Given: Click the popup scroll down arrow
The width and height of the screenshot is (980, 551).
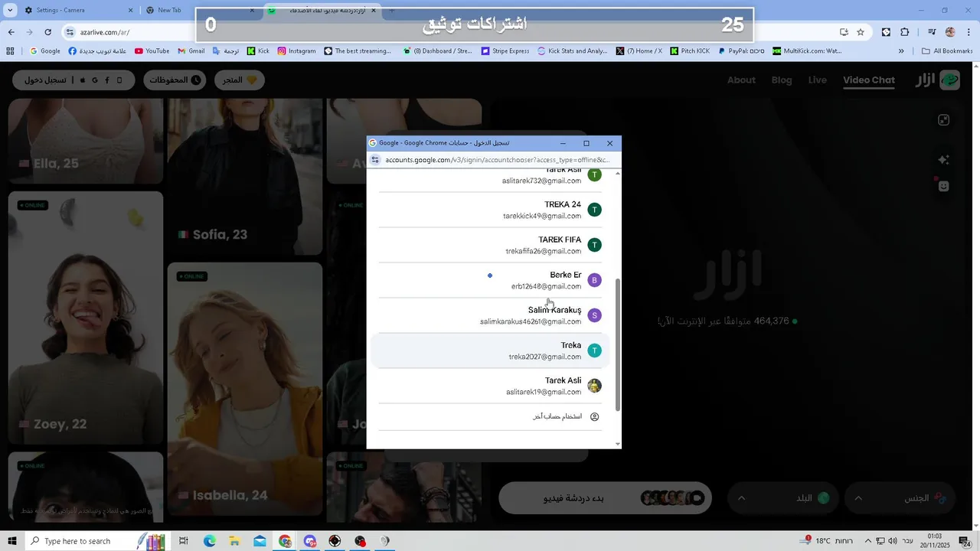Looking at the screenshot, I should point(618,444).
